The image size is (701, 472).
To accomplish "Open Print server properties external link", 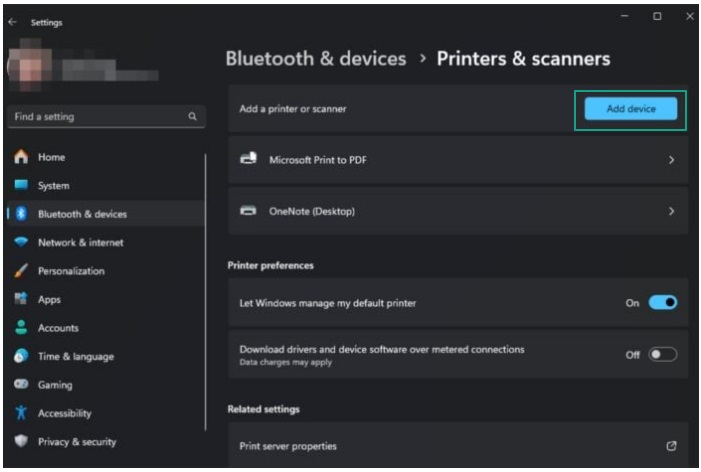I will (x=671, y=446).
